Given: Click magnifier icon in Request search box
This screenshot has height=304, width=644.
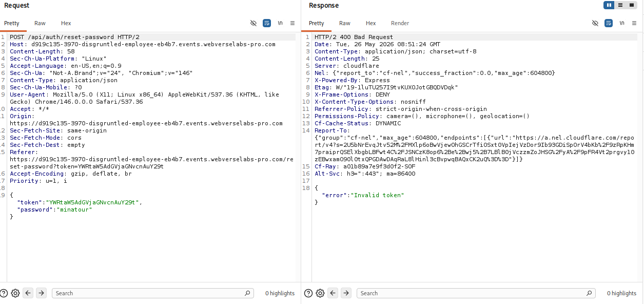Looking at the screenshot, I should [x=248, y=293].
